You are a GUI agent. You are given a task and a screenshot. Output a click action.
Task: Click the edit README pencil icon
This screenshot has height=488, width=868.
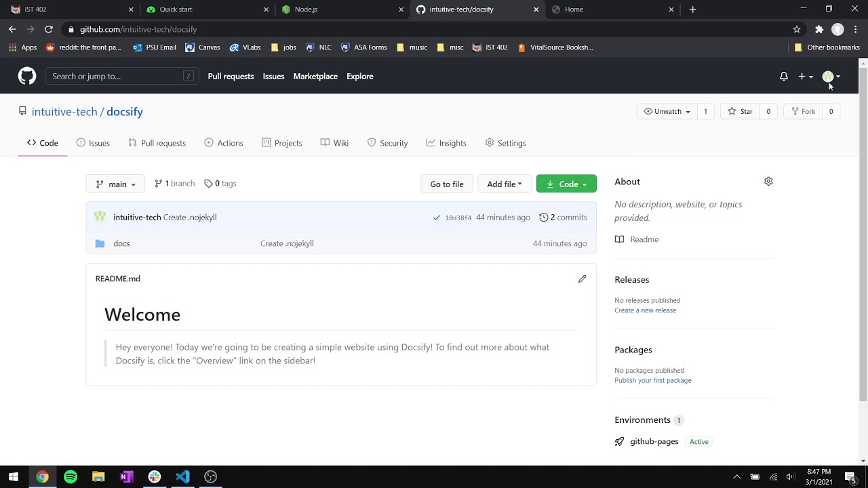pyautogui.click(x=582, y=279)
